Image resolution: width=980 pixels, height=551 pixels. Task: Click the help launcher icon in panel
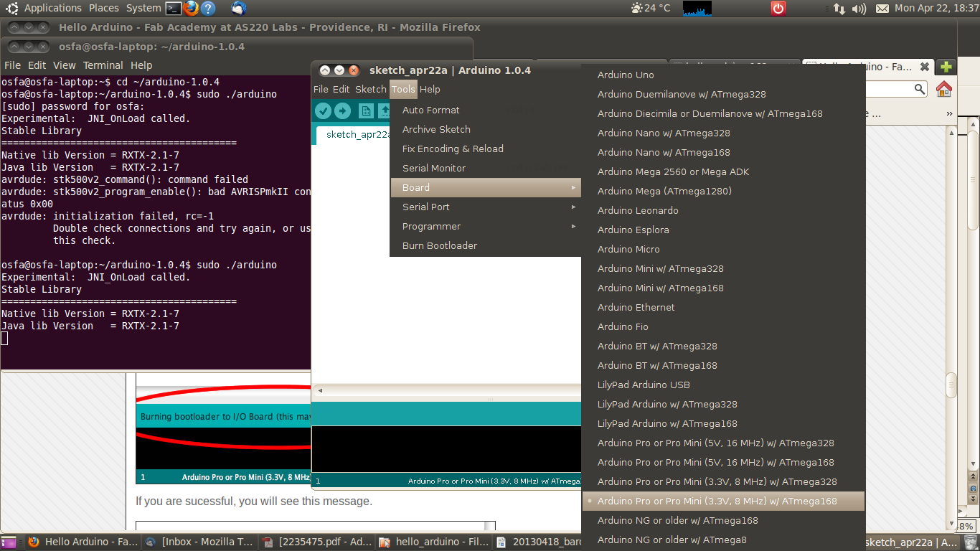pos(208,9)
